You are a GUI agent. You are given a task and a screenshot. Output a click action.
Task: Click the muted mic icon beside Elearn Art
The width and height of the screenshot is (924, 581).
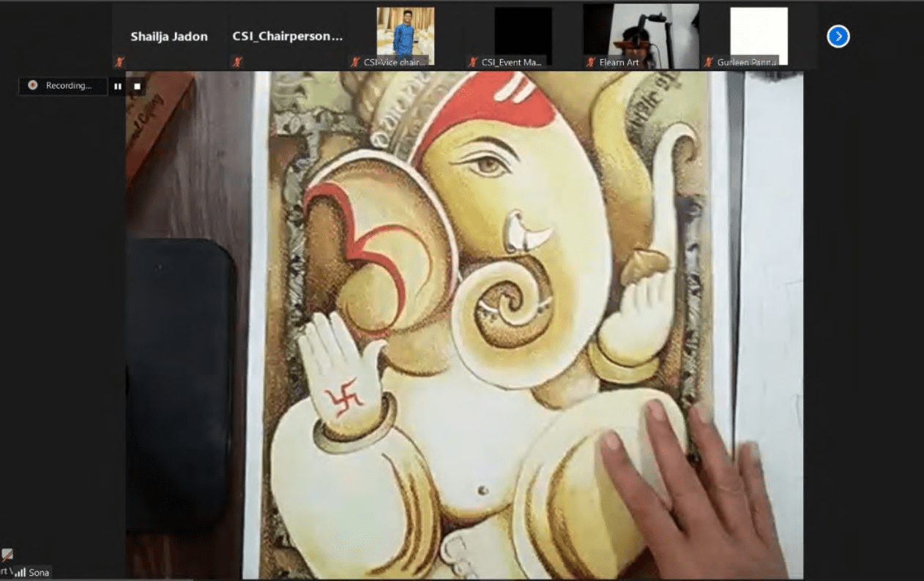tap(591, 62)
